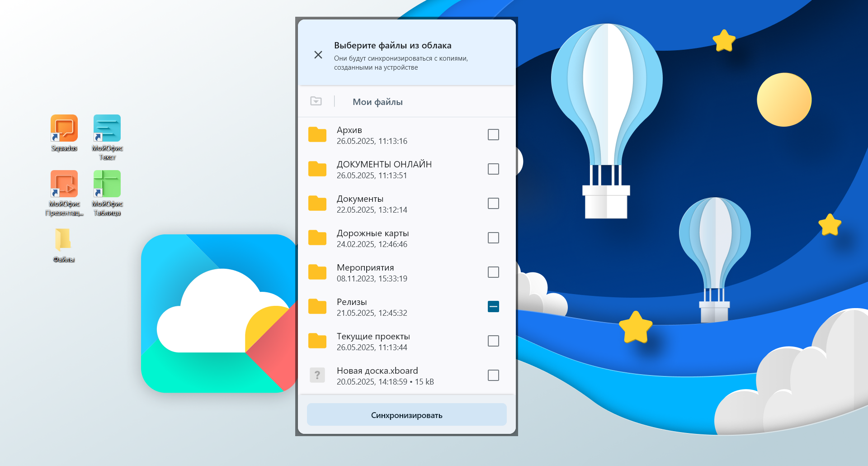Open the Файлы desktop folder
Viewport: 868px width, 466px height.
pos(64,245)
